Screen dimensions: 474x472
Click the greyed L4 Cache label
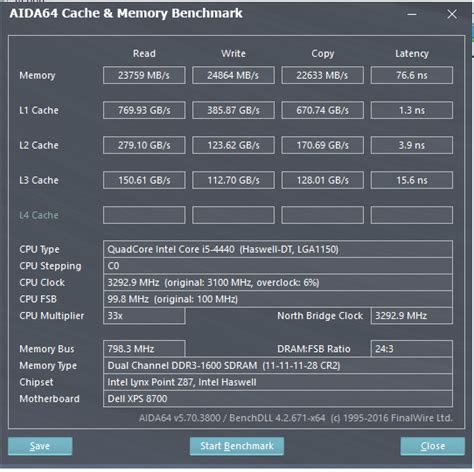pyautogui.click(x=39, y=215)
